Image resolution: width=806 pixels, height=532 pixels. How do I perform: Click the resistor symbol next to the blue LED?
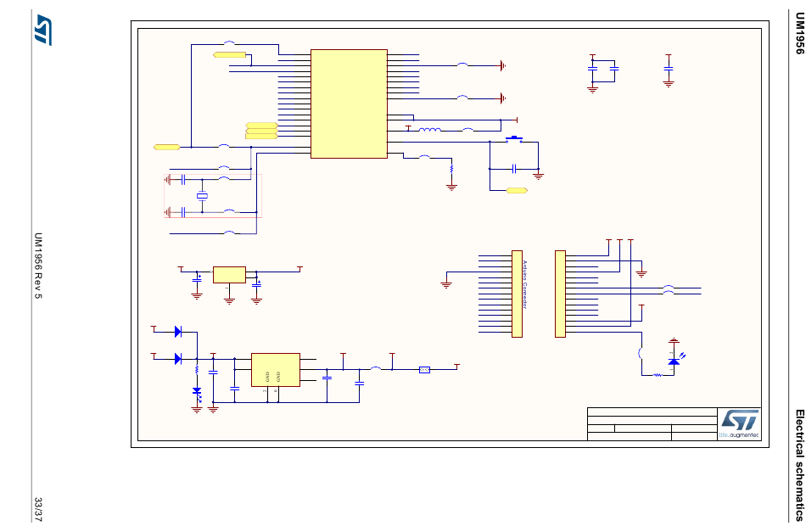pyautogui.click(x=658, y=375)
